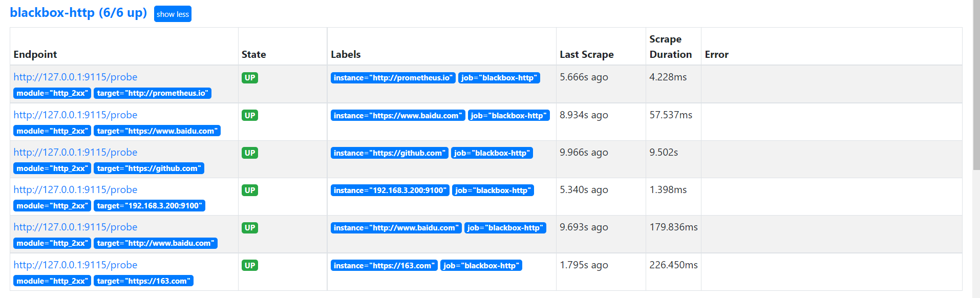Select target="https://163.com" parameter badge
The image size is (980, 298).
pyautogui.click(x=144, y=281)
